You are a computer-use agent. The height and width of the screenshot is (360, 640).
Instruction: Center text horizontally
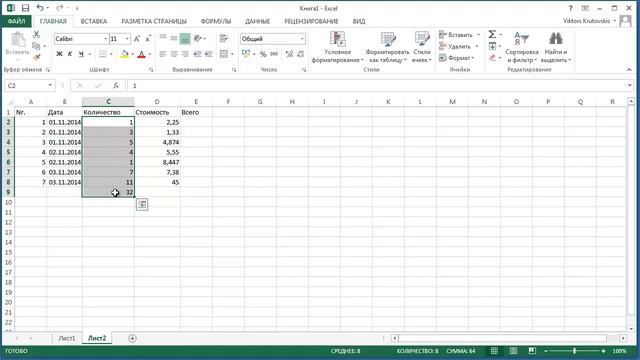pyautogui.click(x=174, y=54)
